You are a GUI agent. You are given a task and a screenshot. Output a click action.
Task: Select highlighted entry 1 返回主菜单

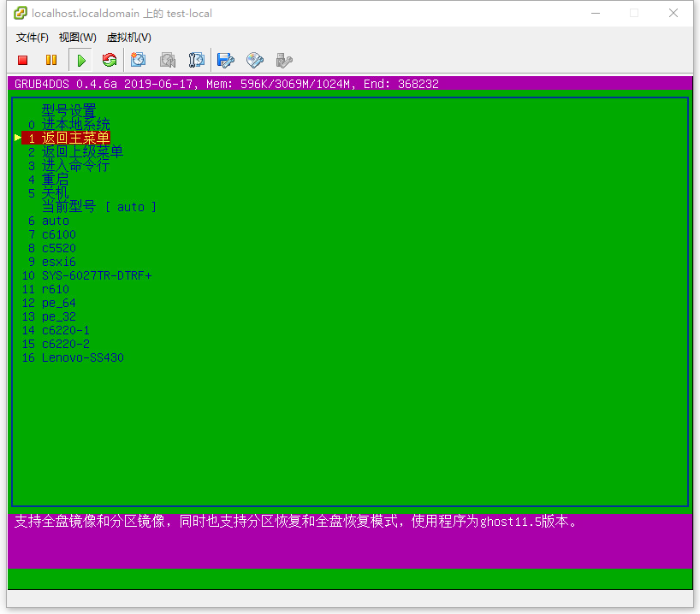66,139
